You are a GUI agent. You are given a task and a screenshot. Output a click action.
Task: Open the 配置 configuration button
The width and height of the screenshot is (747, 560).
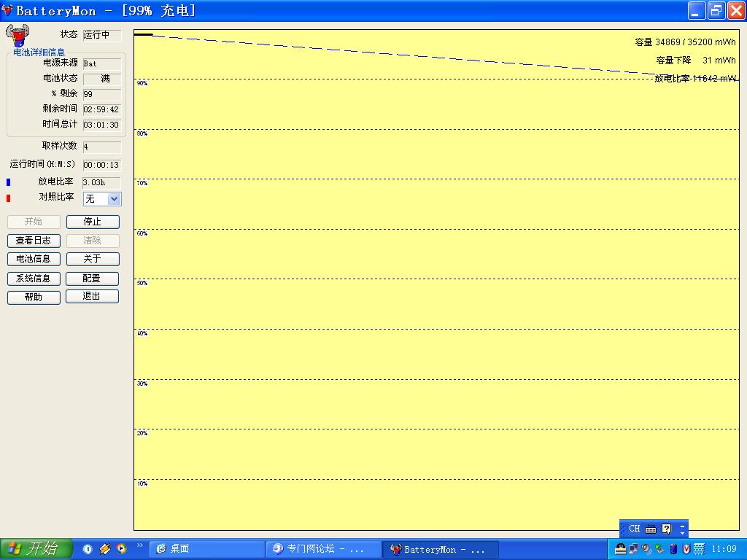(92, 279)
